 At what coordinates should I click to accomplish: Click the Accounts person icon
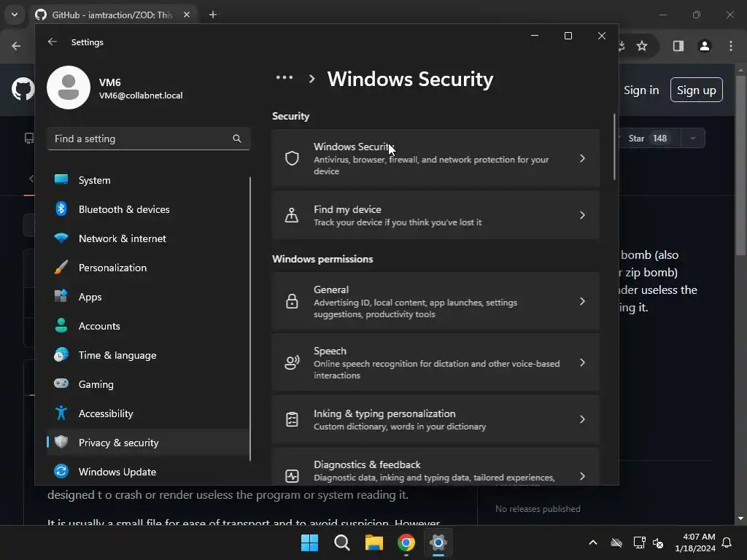point(61,325)
